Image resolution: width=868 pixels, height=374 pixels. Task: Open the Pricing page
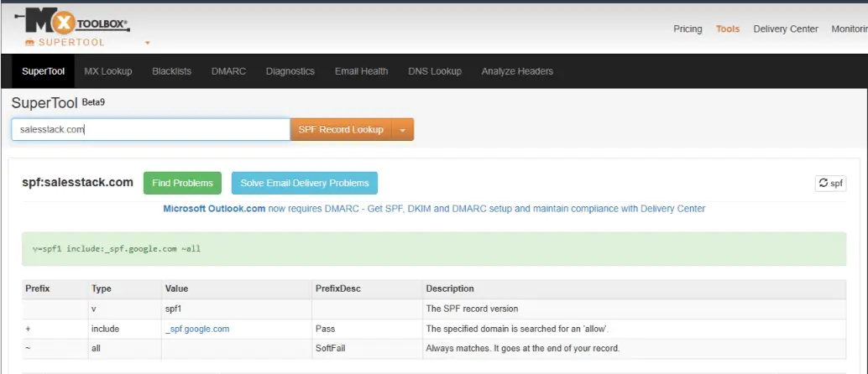688,29
